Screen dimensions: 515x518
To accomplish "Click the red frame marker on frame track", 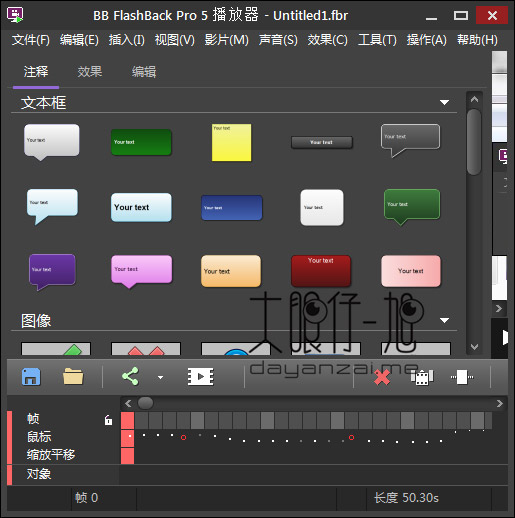I will (x=128, y=420).
